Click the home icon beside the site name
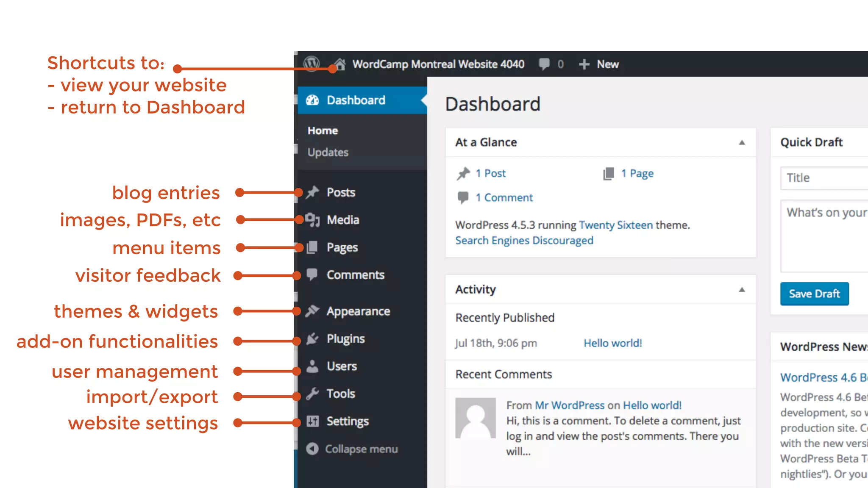The height and width of the screenshot is (488, 868). (x=340, y=64)
